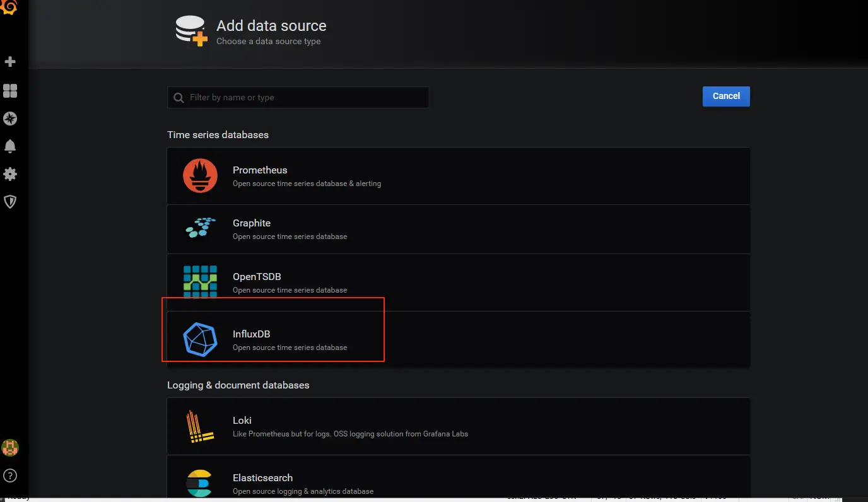Click 'Open source time series database & alerting' description
The height and width of the screenshot is (502, 868).
tap(307, 184)
